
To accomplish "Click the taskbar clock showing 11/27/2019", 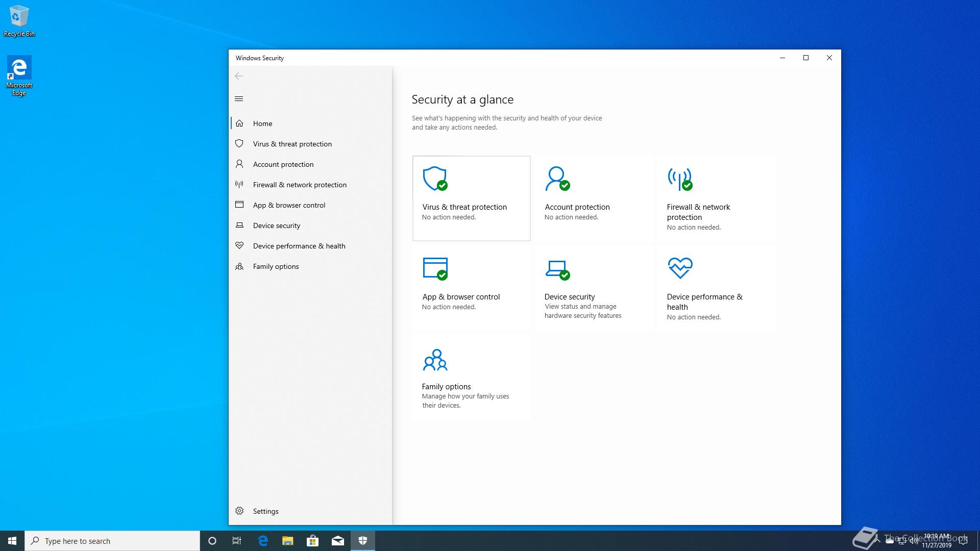I will pos(937,541).
